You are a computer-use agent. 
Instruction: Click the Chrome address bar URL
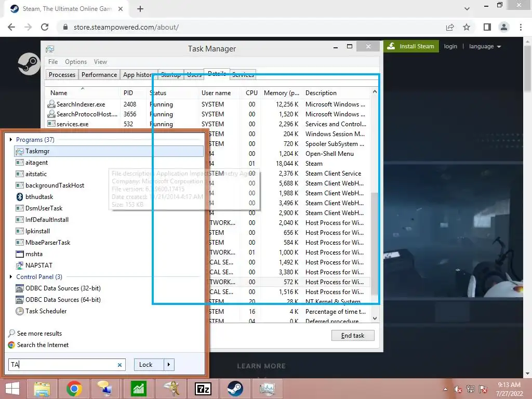(x=126, y=27)
